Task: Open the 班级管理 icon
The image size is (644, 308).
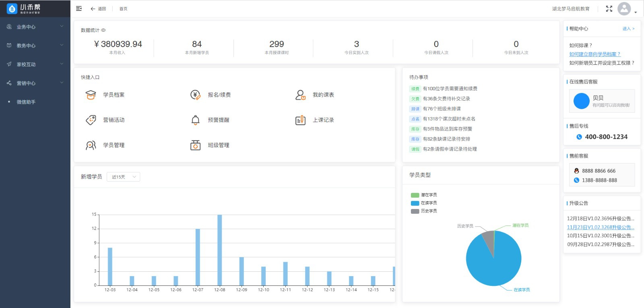Action: coord(195,145)
